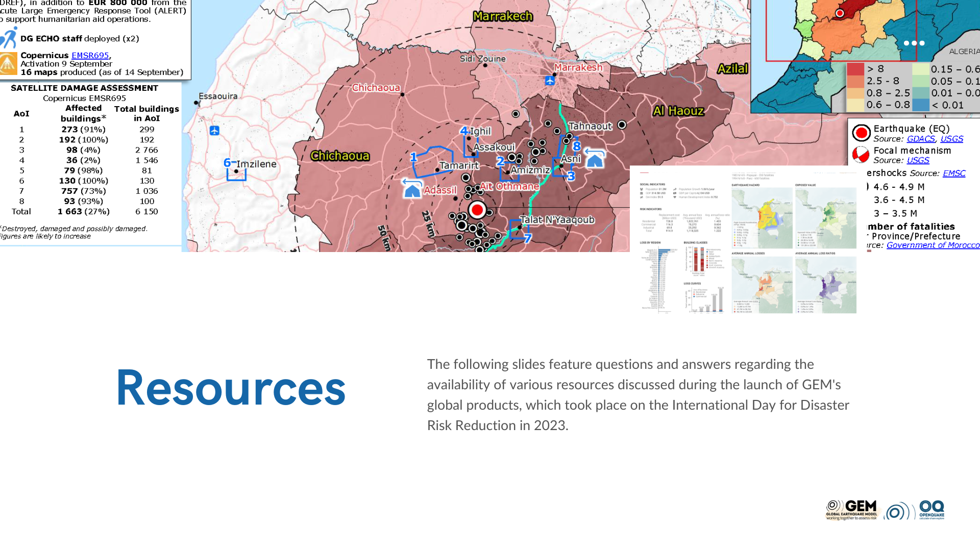
Task: Click the OpenQuake OQ logo
Action: coord(931,510)
